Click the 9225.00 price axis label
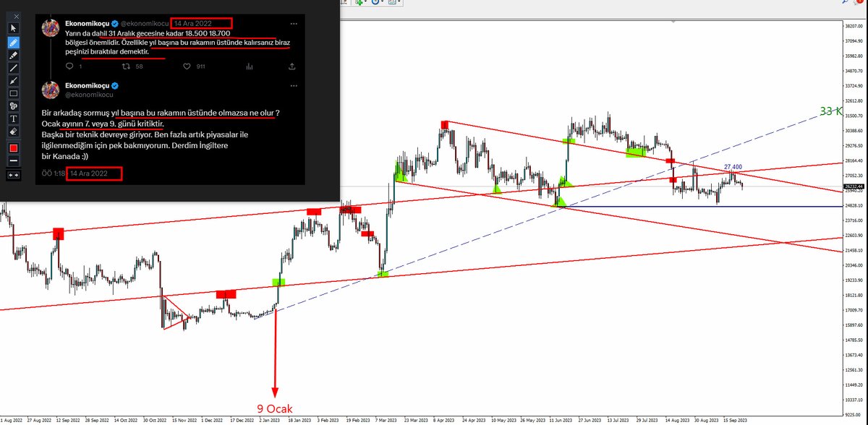 point(854,415)
